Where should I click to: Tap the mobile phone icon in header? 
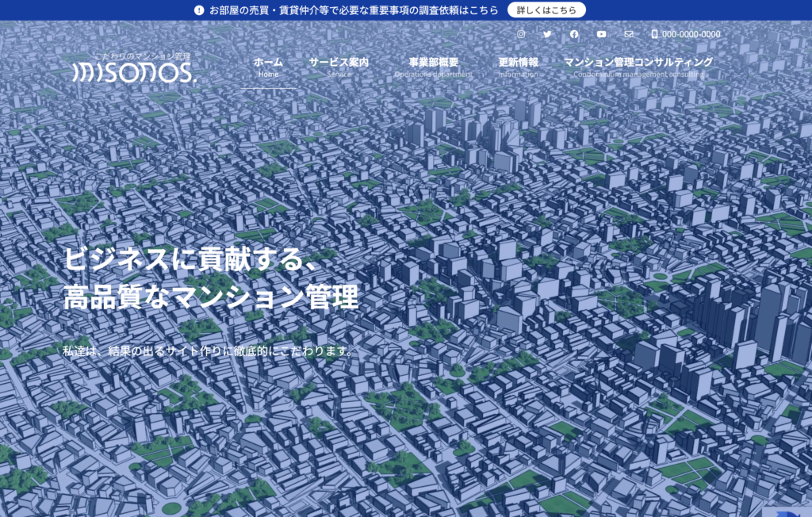(654, 34)
